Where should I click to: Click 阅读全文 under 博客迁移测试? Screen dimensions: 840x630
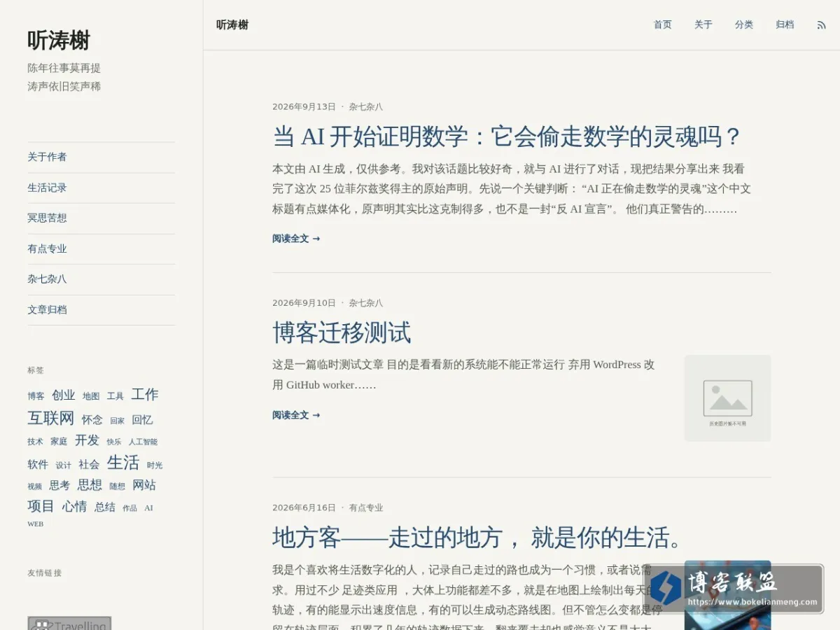(x=296, y=415)
